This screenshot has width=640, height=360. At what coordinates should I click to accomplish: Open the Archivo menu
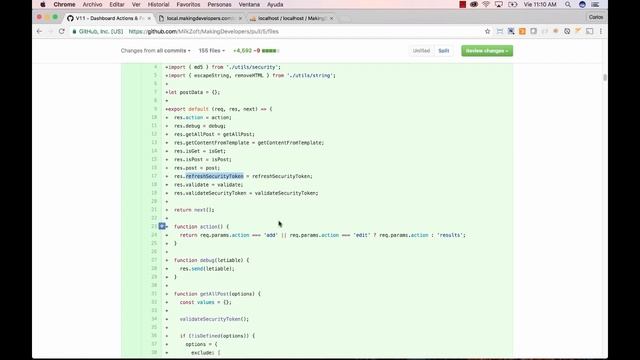(92, 4)
